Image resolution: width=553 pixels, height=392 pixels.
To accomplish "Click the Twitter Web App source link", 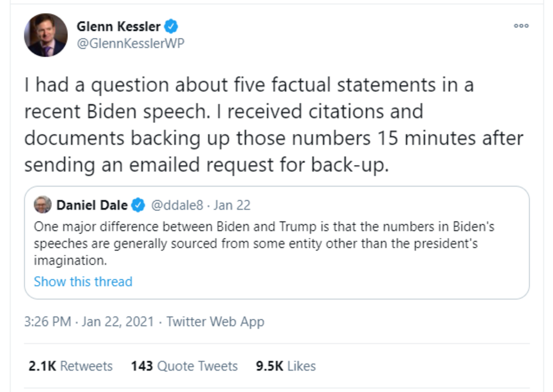I will 215,322.
